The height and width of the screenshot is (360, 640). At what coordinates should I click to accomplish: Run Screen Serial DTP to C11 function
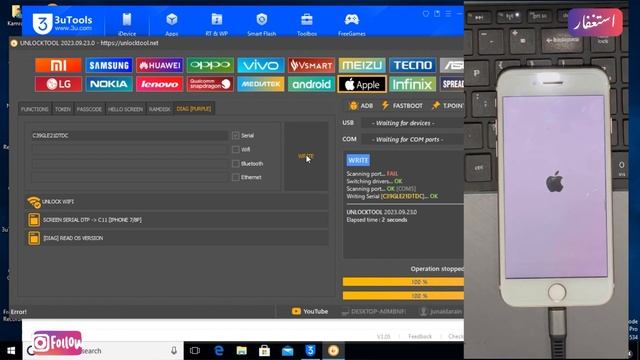[x=177, y=220]
